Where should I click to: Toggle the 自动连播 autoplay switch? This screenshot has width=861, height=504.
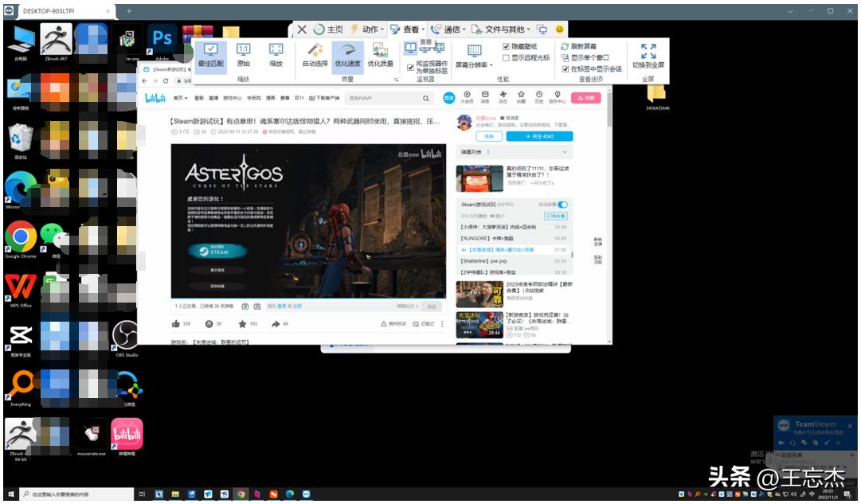[563, 205]
